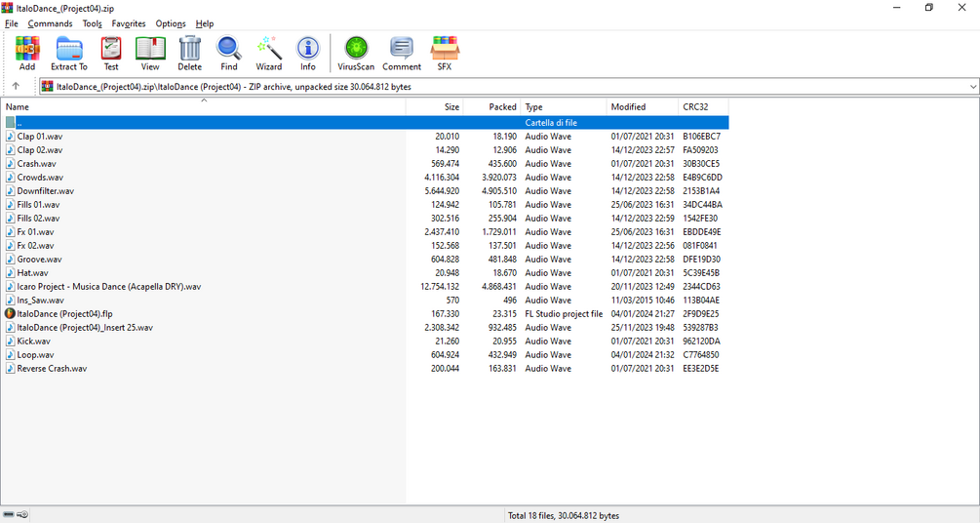Select Fx 02.wav file
980x523 pixels.
(36, 245)
